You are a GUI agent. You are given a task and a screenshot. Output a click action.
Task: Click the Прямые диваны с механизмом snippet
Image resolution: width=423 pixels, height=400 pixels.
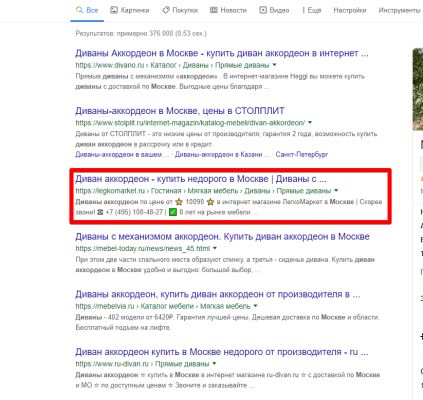click(220, 81)
